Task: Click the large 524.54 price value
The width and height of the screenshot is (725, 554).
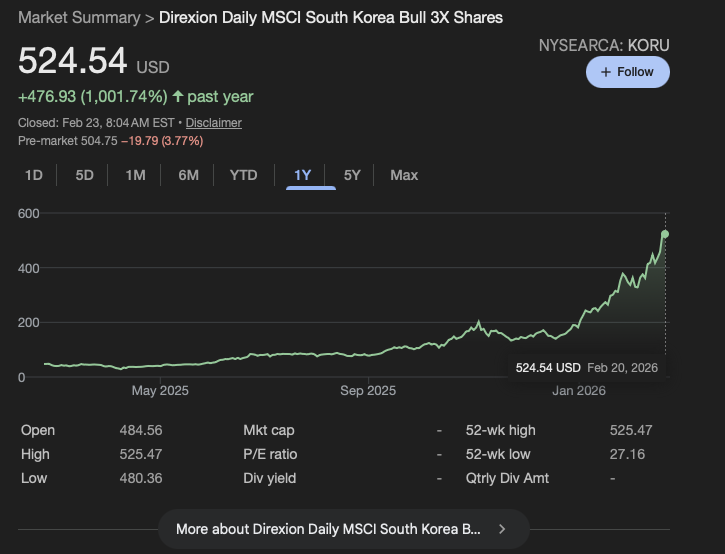Action: point(73,61)
